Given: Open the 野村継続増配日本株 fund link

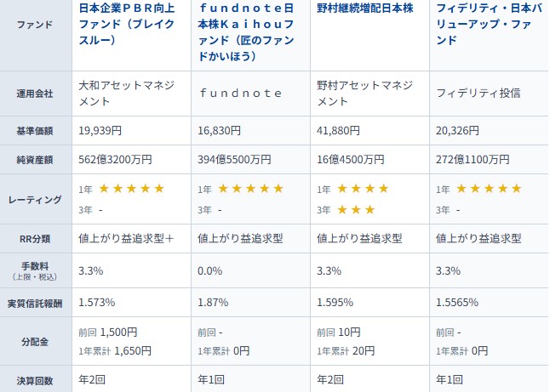Looking at the screenshot, I should click(x=364, y=9).
